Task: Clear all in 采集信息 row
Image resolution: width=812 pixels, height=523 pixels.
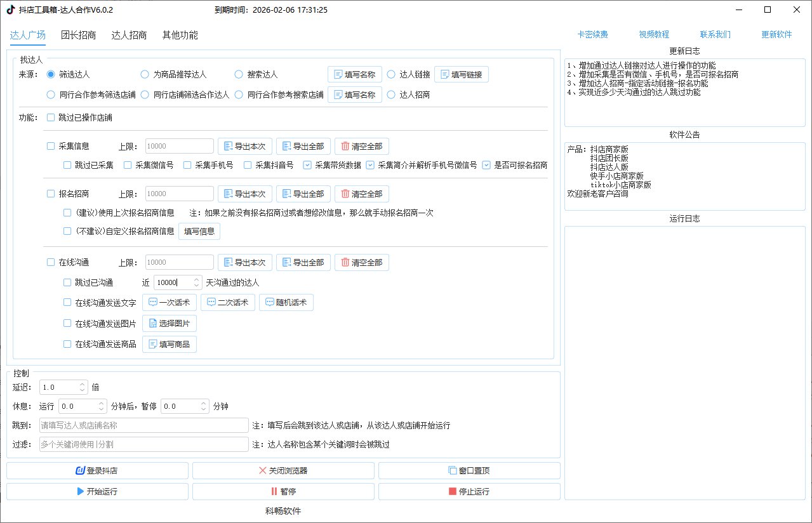Action: pyautogui.click(x=362, y=146)
